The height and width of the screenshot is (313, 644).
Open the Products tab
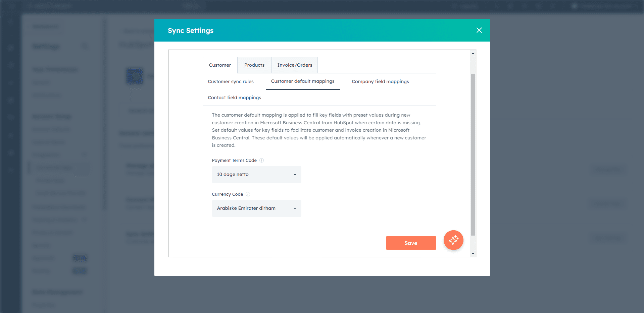[254, 65]
